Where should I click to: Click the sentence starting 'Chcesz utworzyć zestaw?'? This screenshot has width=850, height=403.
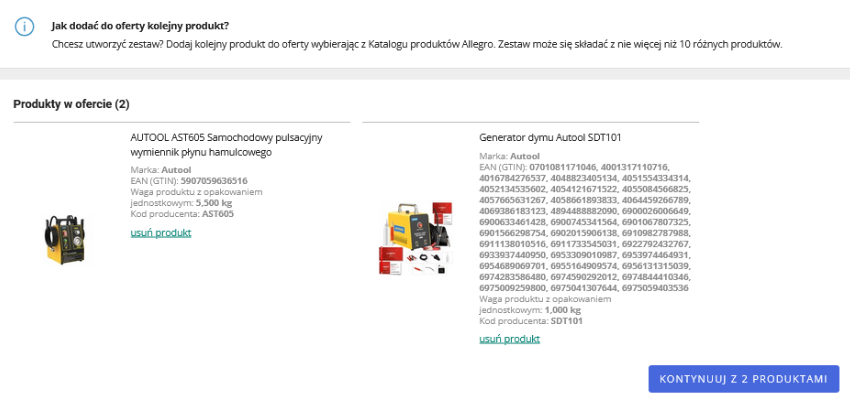pyautogui.click(x=417, y=44)
